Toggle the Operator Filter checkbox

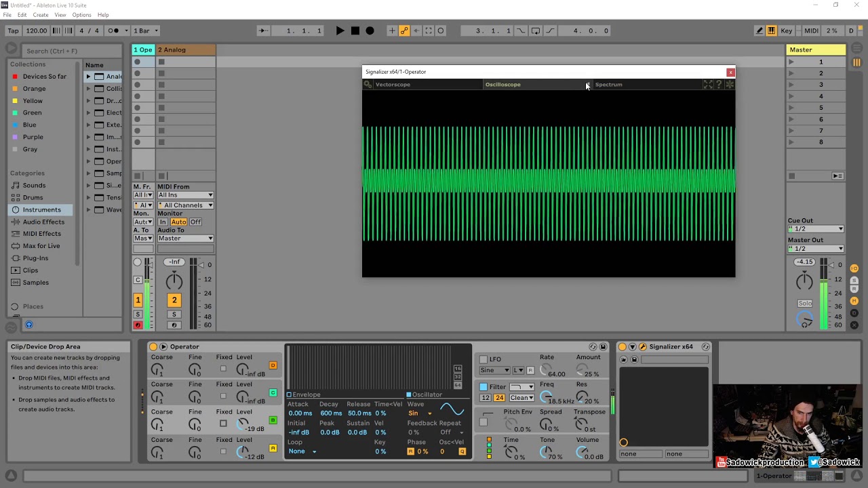(x=484, y=387)
